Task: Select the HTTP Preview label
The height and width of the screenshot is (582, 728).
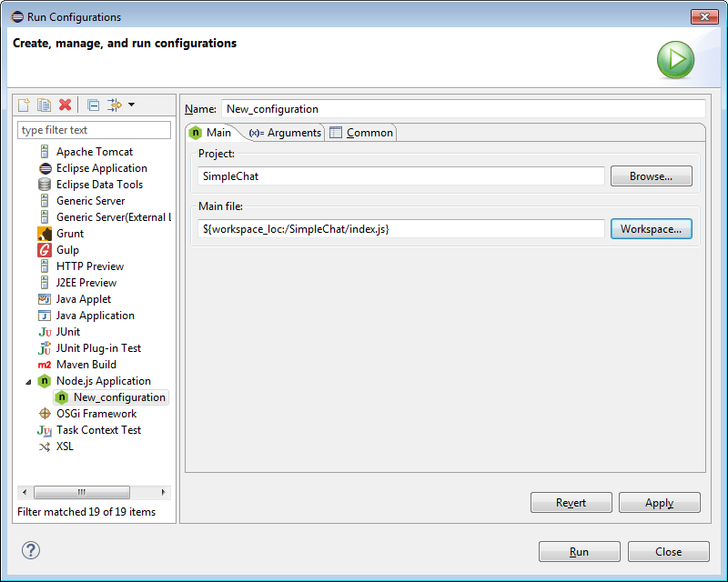Action: pyautogui.click(x=89, y=266)
